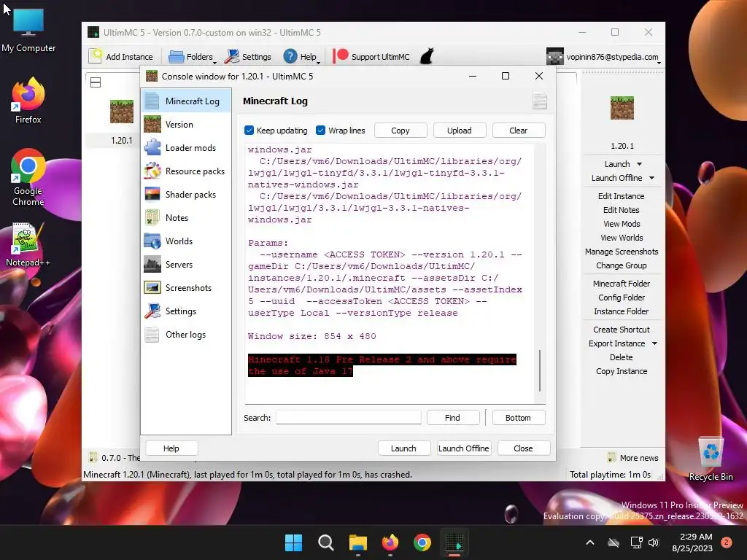Click the Other logs paper icon

click(152, 334)
